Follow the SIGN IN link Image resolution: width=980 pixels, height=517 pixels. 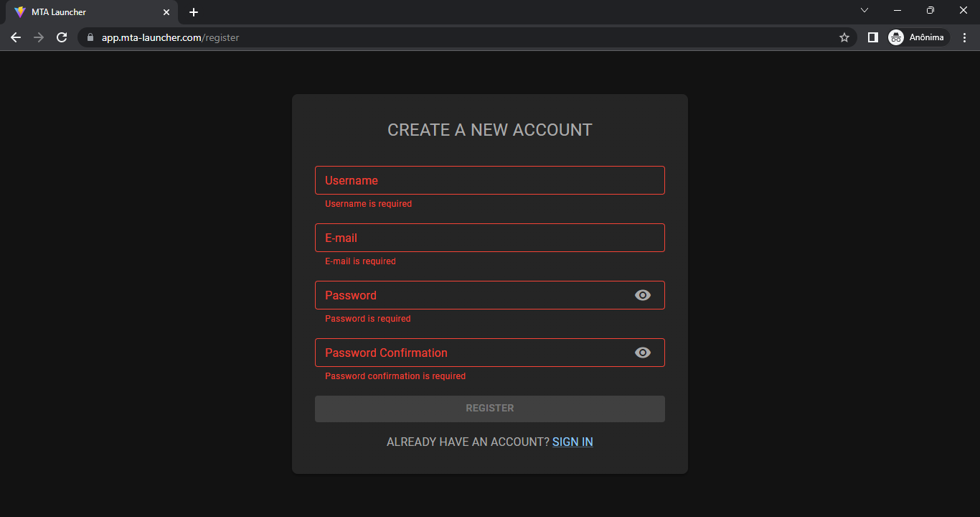pos(573,442)
